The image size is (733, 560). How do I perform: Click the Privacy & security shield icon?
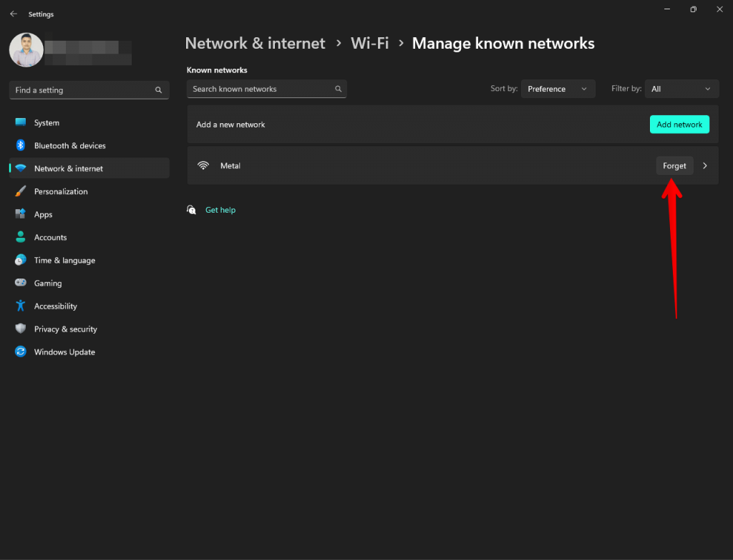21,329
